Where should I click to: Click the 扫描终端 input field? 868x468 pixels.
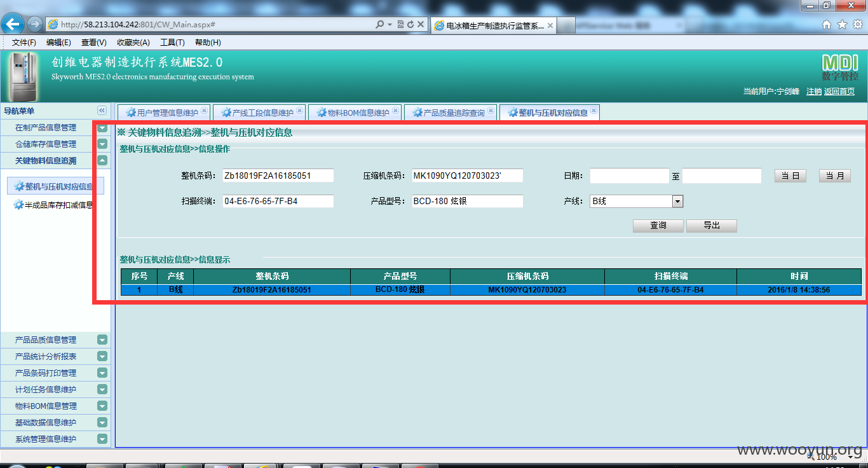[278, 201]
